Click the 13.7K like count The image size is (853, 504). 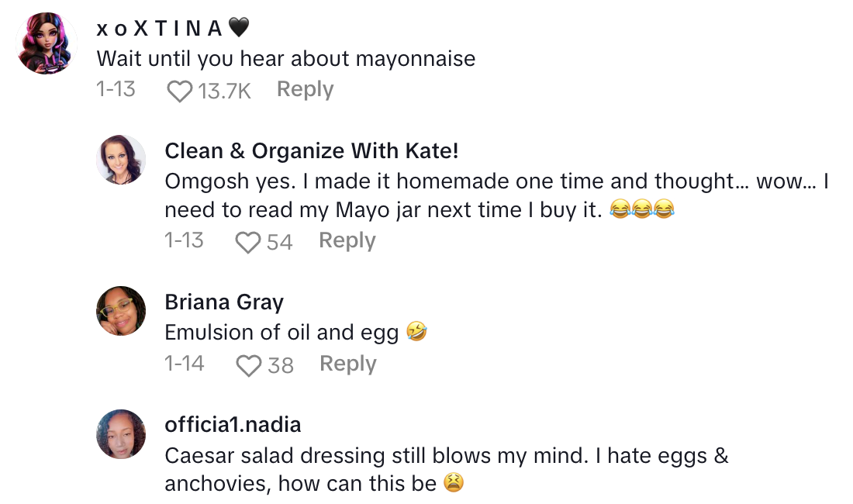(x=224, y=91)
